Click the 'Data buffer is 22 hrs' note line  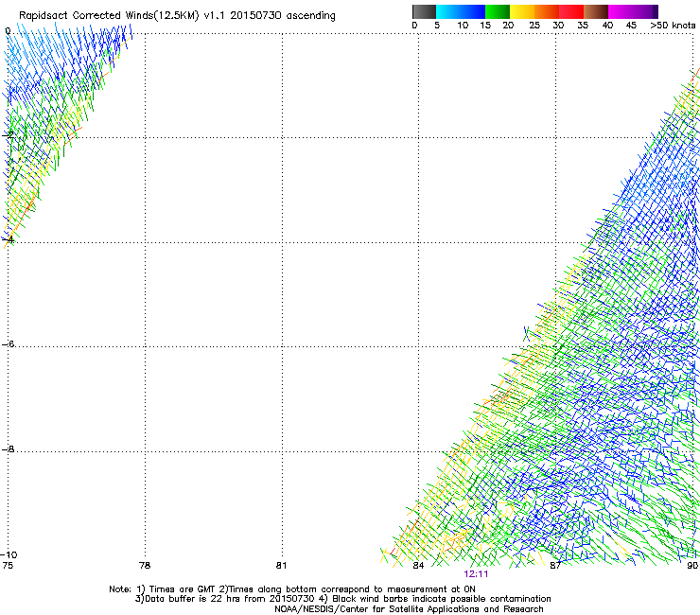coord(342,599)
